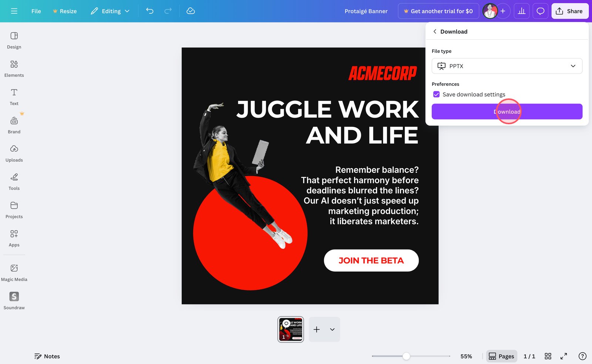Viewport: 592px width, 364px height.
Task: Click the cloud save status icon
Action: 191,11
